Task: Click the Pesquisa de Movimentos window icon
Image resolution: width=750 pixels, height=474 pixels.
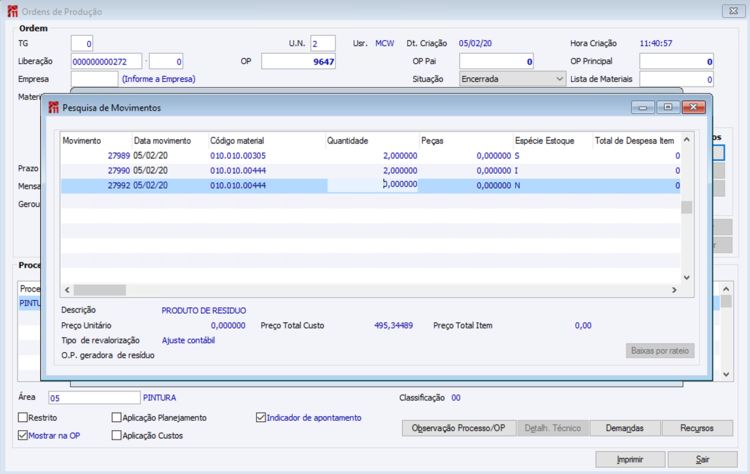Action: (53, 107)
